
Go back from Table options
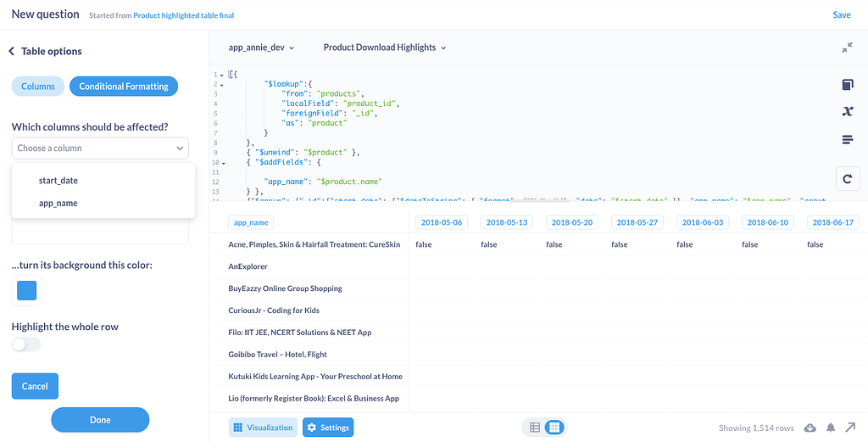[x=11, y=52]
